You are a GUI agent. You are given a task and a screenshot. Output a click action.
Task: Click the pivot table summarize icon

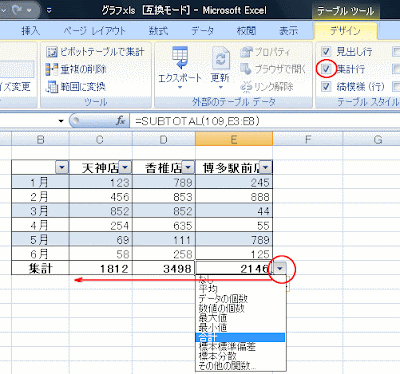[x=52, y=52]
